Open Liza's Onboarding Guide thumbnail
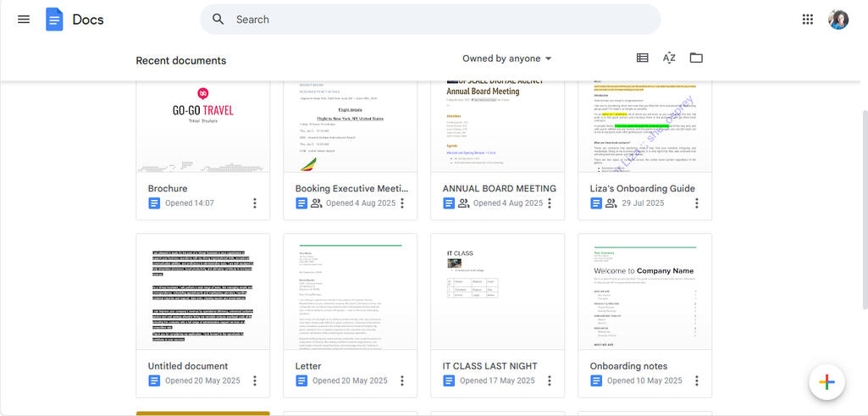868x416 pixels. (645, 127)
